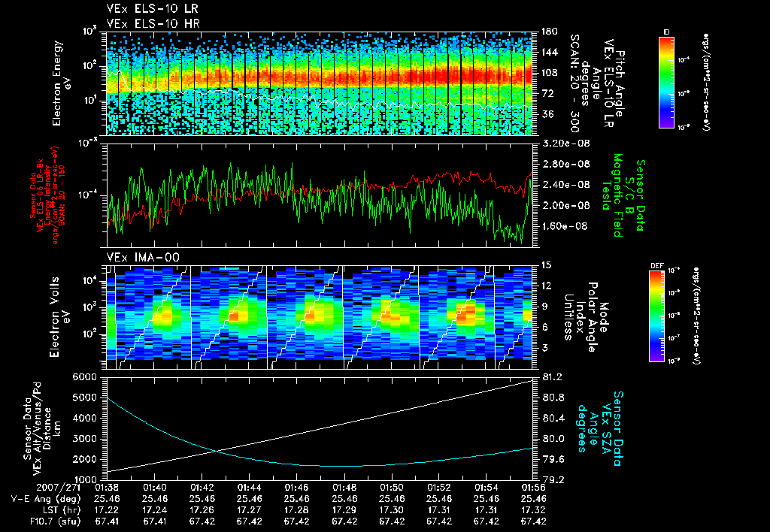770x532 pixels.
Task: Click the date label '2007/271'
Action: 57,488
